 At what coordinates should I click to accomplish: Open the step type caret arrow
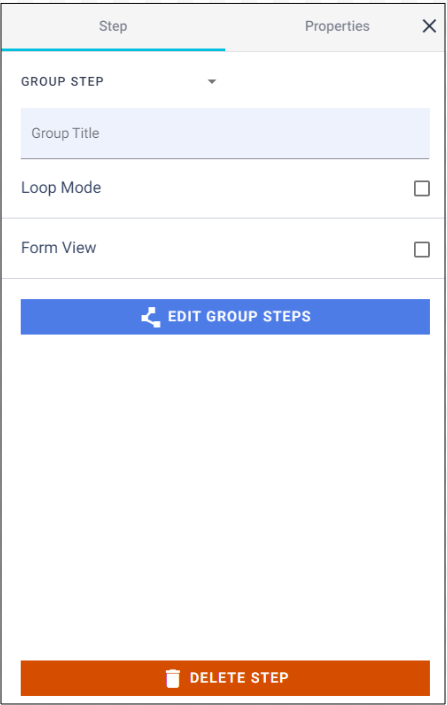click(212, 82)
